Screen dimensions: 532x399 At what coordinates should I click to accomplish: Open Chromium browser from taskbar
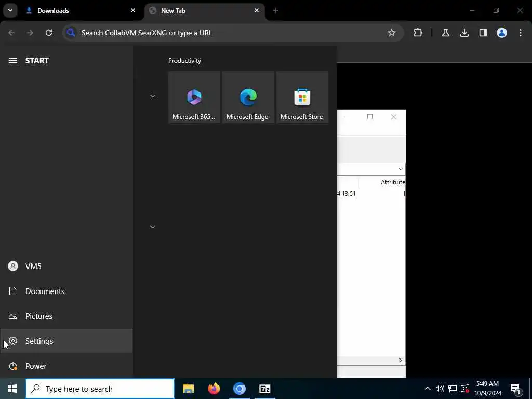[239, 389]
